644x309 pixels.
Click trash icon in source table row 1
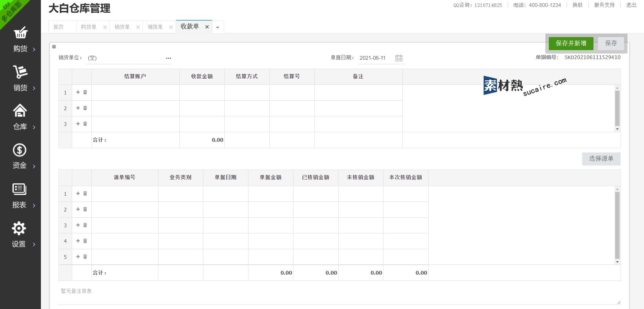85,193
